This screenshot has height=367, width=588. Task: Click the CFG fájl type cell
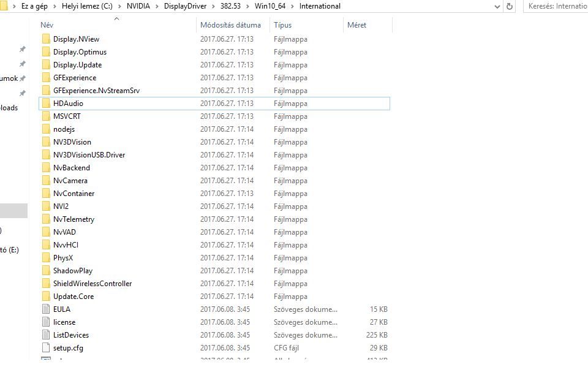tap(286, 348)
